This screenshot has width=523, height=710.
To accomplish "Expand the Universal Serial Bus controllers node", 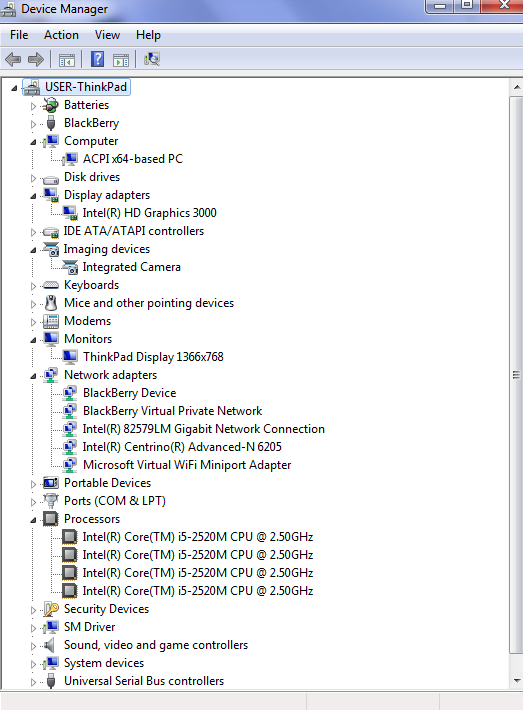I will [x=33, y=682].
